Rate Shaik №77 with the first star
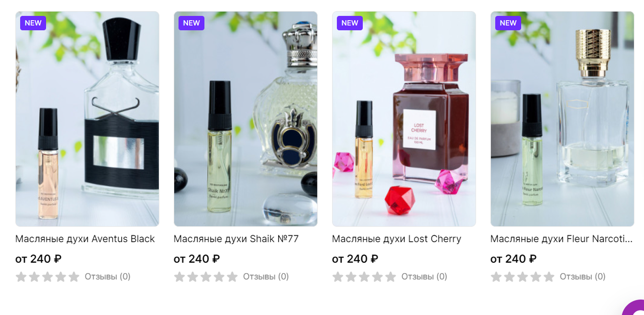Screen dimensions: 644x315 [x=179, y=277]
